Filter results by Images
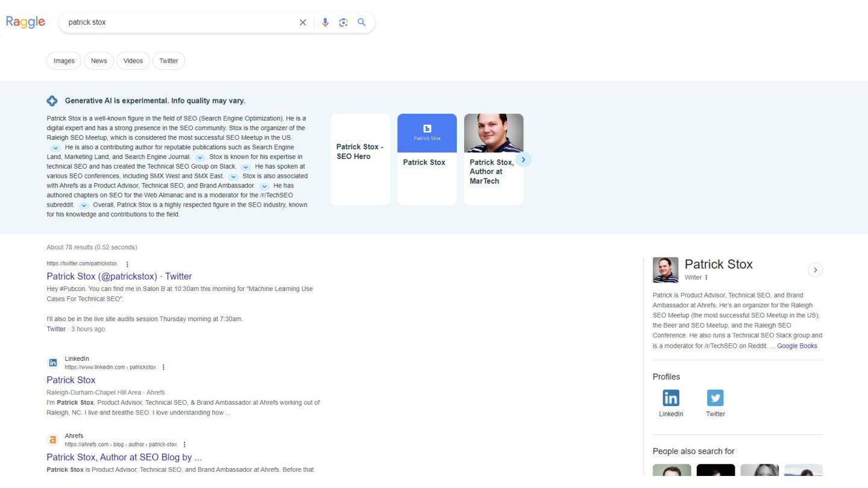Image resolution: width=868 pixels, height=488 pixels. [64, 61]
